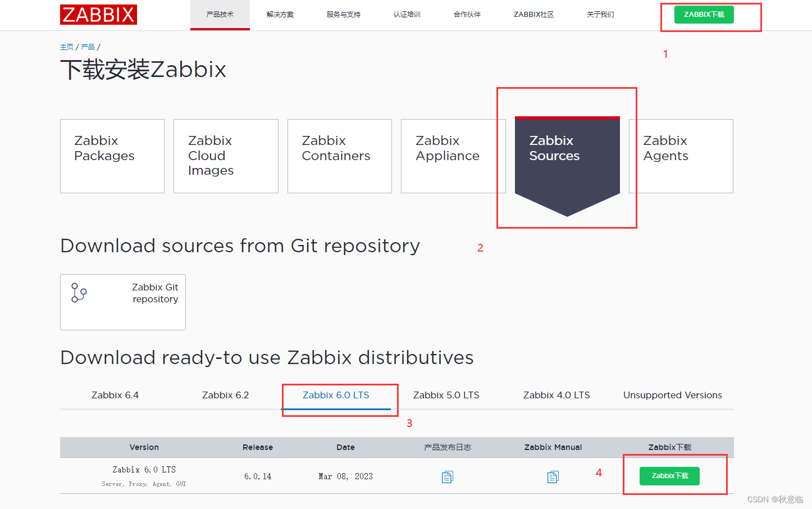Open the 产品发布日志 document icon for 6.0.14
Image resolution: width=812 pixels, height=509 pixels.
(x=447, y=476)
